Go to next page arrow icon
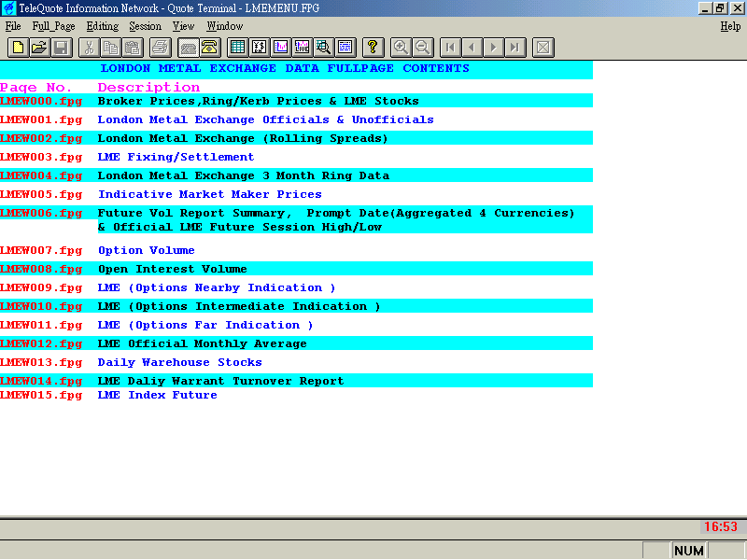Image resolution: width=747 pixels, height=560 pixels. click(494, 48)
